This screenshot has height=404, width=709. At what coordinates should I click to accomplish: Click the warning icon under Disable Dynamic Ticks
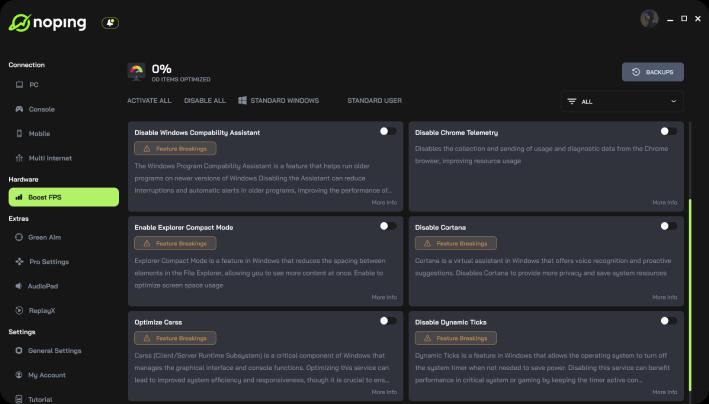pos(427,338)
